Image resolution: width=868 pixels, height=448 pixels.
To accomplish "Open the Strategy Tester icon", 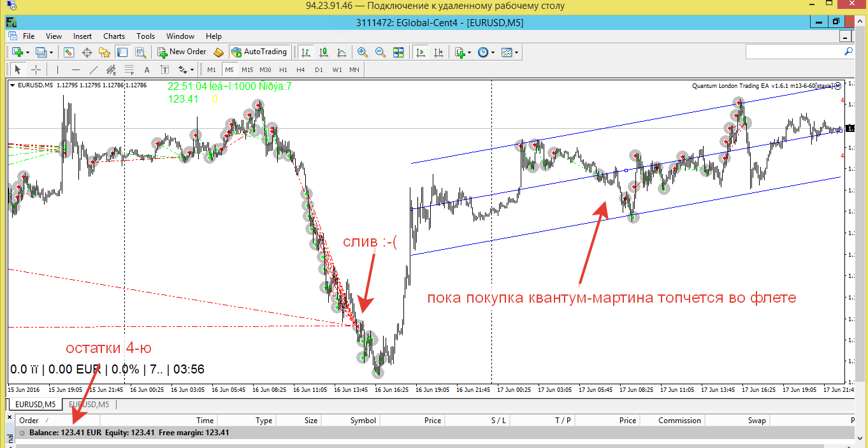I will coord(140,52).
